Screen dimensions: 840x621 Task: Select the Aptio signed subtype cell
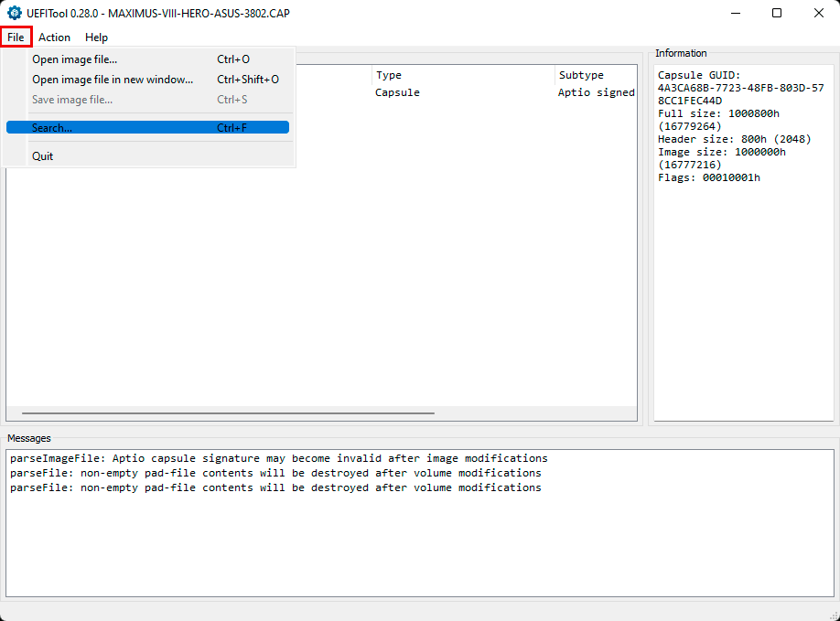click(597, 92)
